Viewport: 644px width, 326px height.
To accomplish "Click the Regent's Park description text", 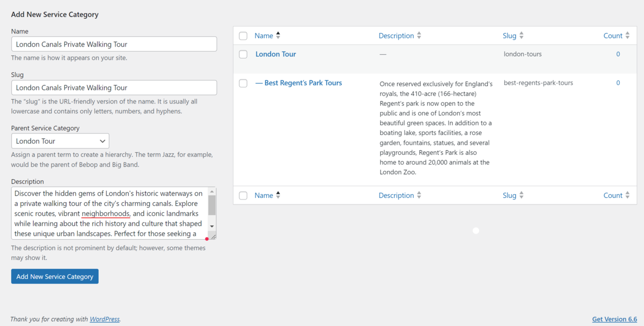I will [x=436, y=128].
